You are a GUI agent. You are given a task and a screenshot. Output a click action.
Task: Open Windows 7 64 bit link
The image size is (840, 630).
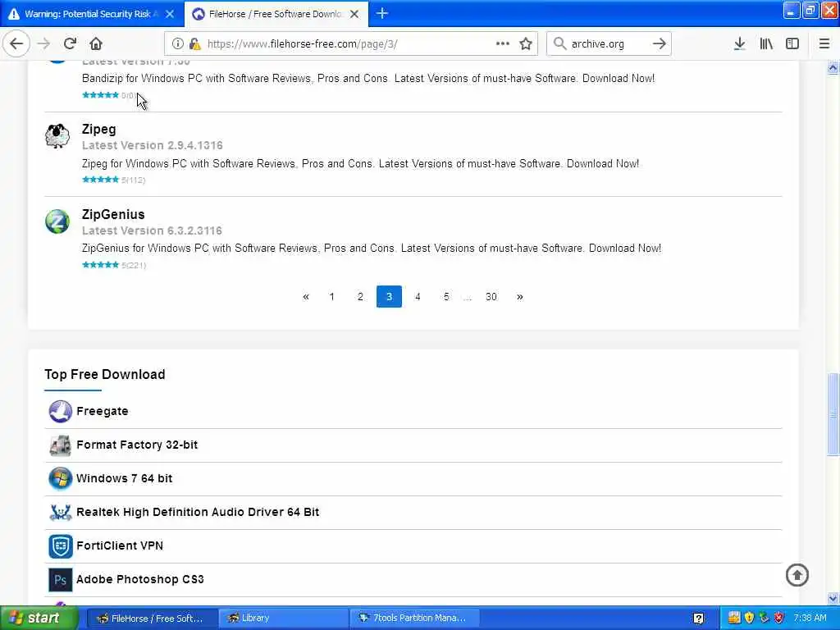[x=125, y=478]
